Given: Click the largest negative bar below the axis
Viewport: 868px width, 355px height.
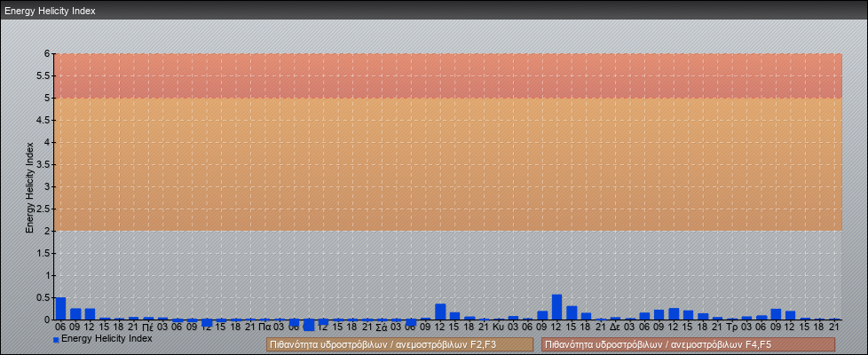Looking at the screenshot, I should (309, 325).
